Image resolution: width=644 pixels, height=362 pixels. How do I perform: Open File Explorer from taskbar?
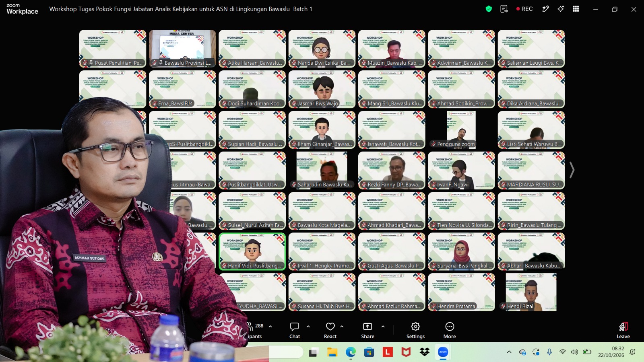click(332, 352)
